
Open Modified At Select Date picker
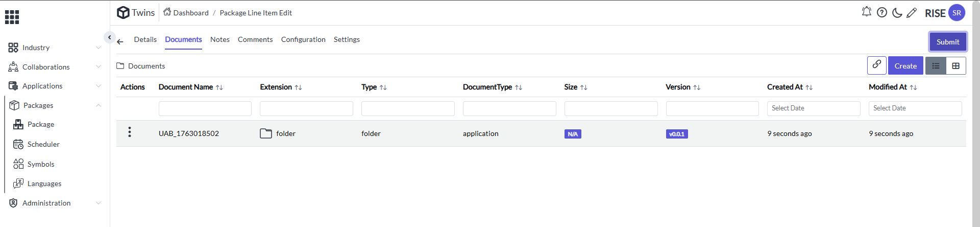click(x=915, y=108)
